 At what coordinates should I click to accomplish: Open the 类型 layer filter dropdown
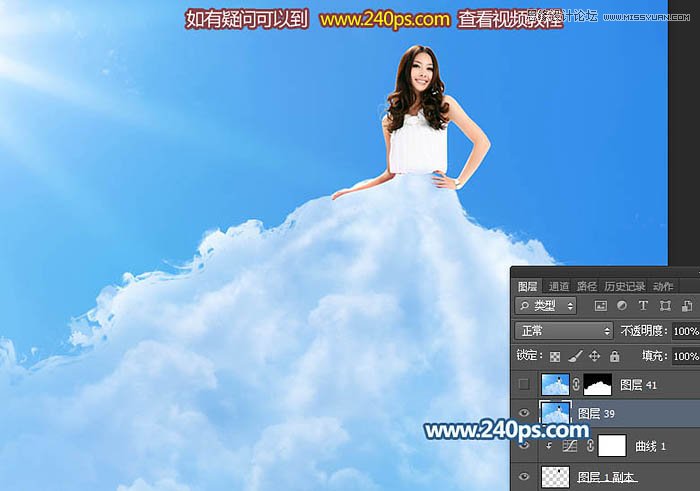(x=546, y=306)
